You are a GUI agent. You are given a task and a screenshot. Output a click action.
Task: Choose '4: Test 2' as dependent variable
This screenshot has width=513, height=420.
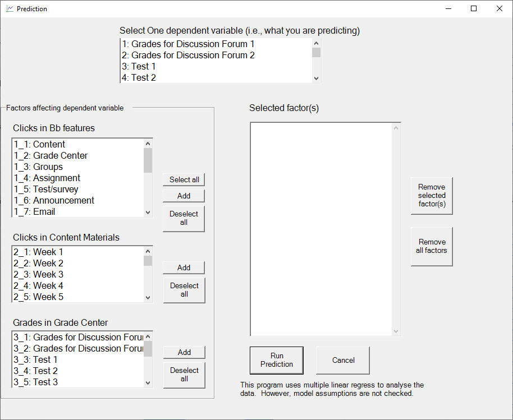216,77
